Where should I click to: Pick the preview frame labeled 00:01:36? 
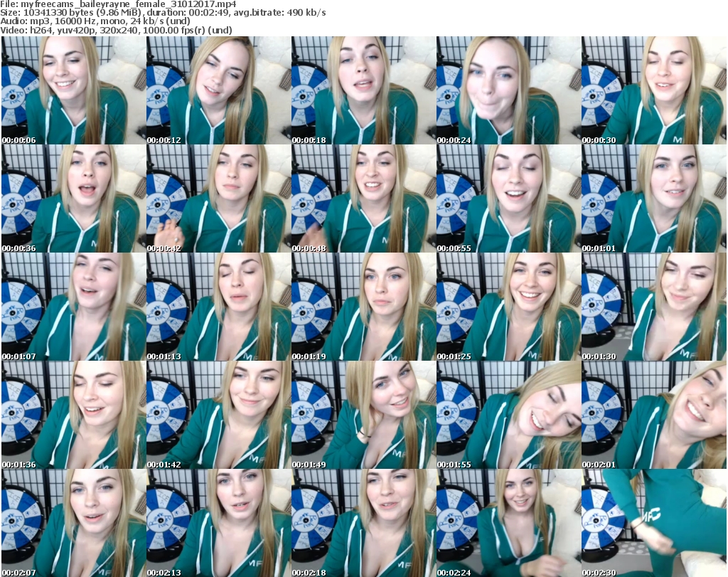[x=73, y=415]
